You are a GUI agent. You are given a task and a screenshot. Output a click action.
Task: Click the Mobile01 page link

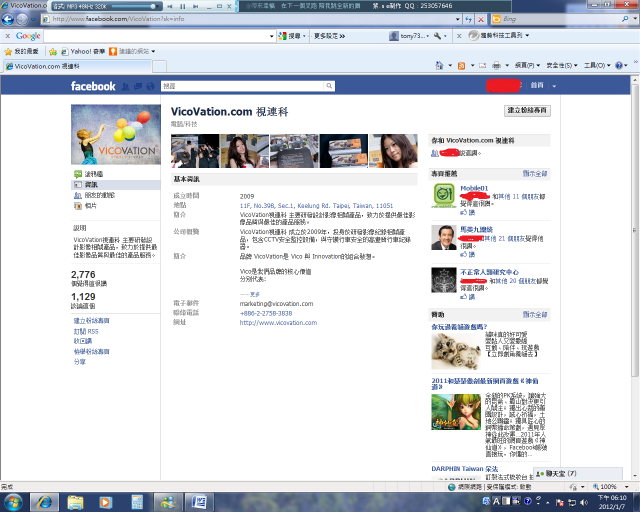[x=474, y=188]
